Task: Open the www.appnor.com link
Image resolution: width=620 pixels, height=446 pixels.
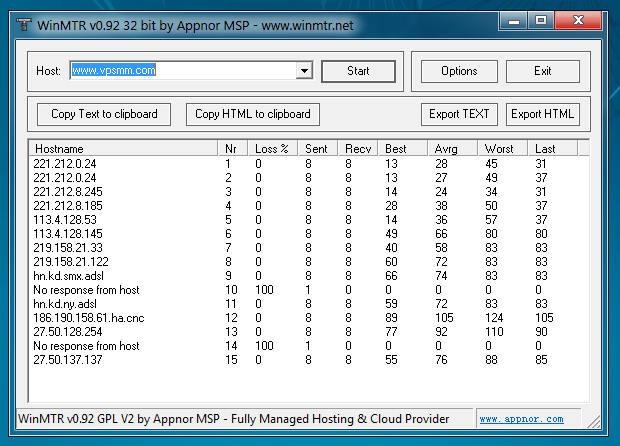Action: click(x=520, y=420)
